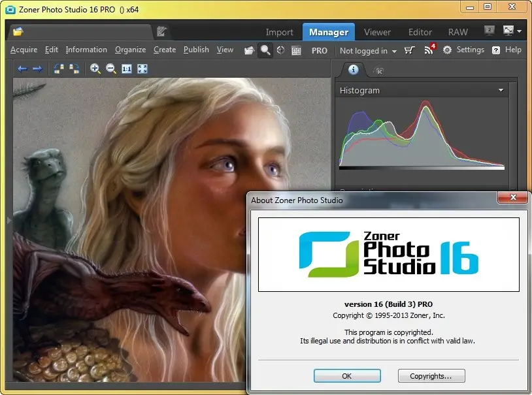Open the Not logged in dropdown
Screen dimensions: 532x395
pyautogui.click(x=368, y=51)
